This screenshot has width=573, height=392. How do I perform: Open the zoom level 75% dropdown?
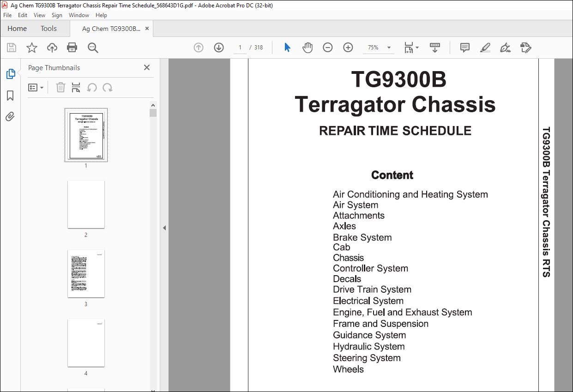pyautogui.click(x=379, y=48)
